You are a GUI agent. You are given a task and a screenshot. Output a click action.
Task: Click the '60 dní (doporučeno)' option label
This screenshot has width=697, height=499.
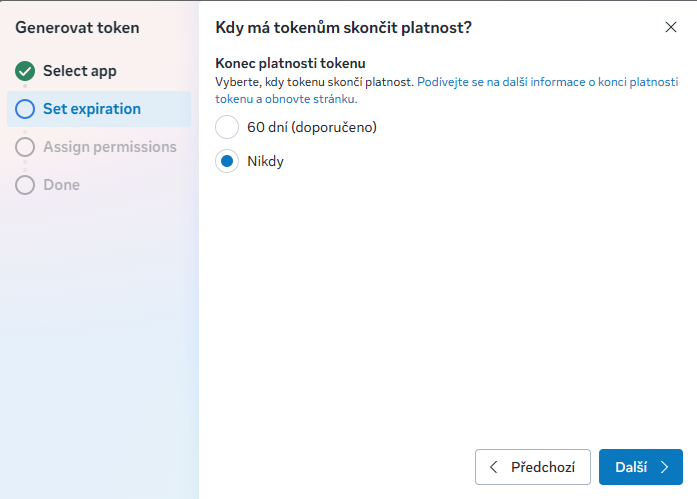click(311, 127)
